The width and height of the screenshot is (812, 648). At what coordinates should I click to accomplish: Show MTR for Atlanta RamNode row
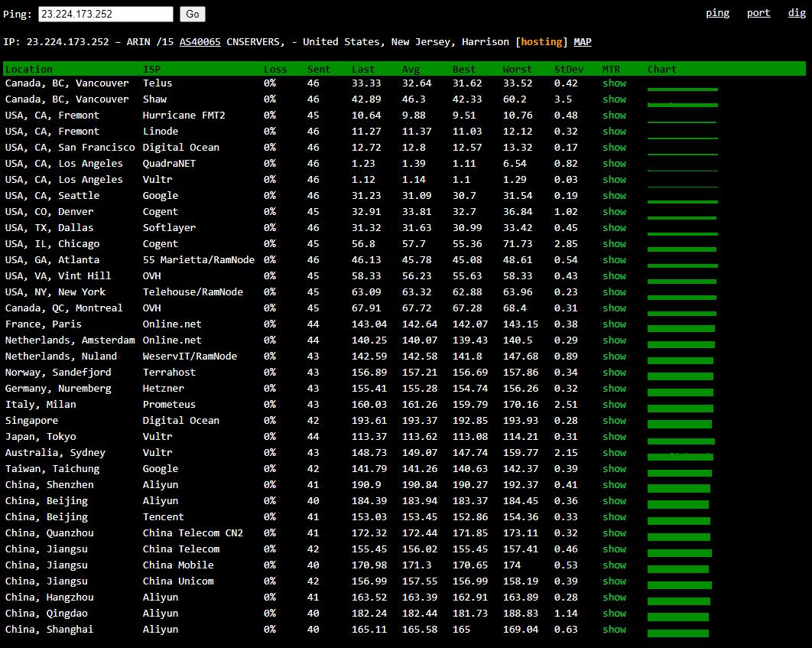click(x=614, y=259)
